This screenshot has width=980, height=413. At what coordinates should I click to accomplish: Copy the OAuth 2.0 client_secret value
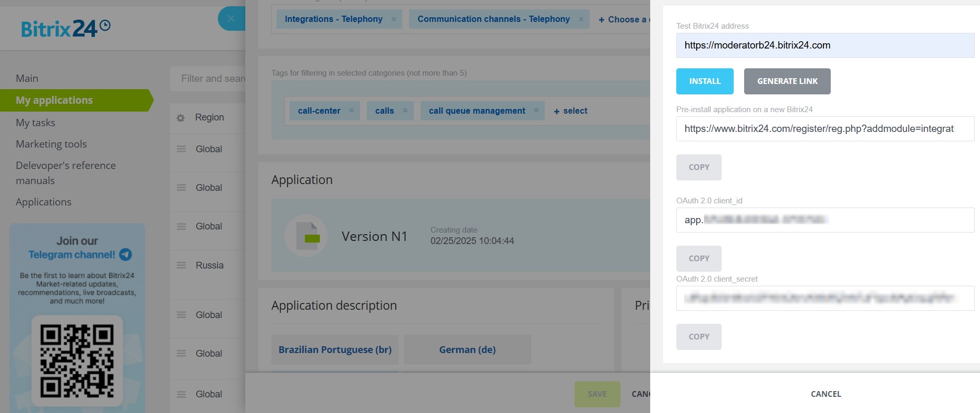point(699,337)
